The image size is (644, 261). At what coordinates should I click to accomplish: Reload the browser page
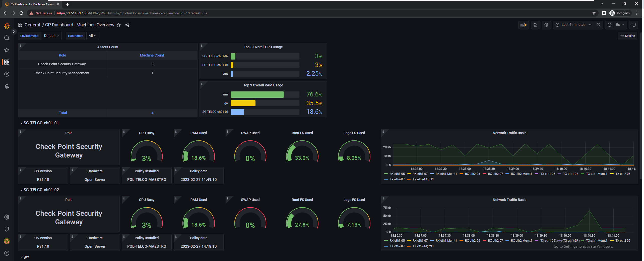point(21,13)
